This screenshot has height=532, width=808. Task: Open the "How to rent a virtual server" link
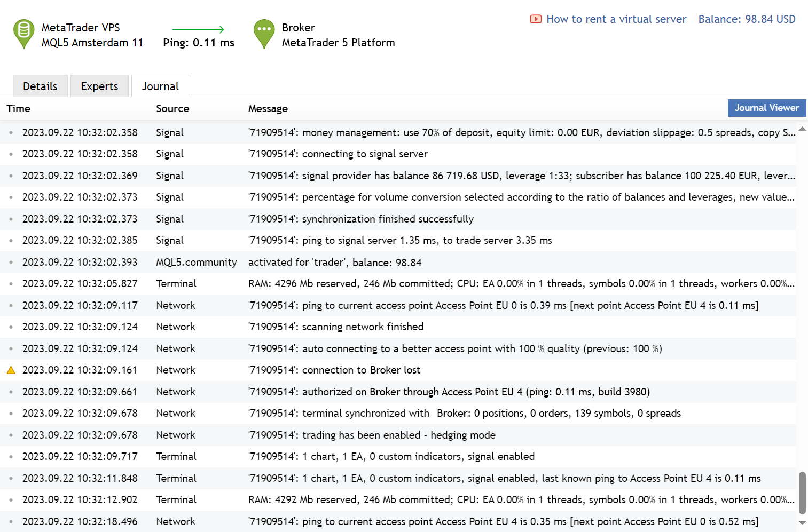tap(615, 19)
